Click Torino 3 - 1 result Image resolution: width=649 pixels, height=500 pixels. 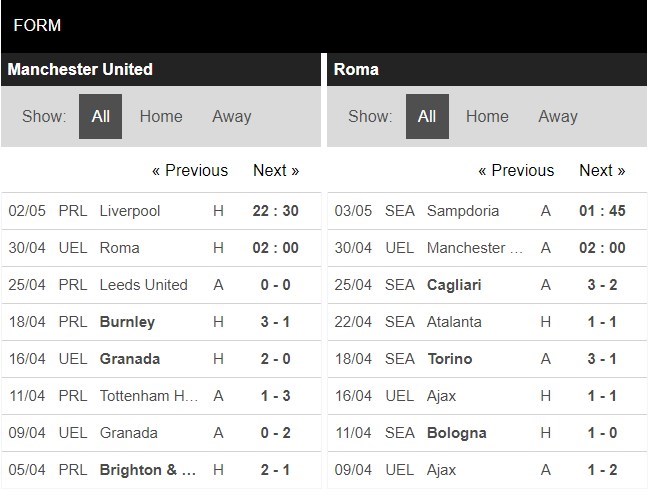602,359
